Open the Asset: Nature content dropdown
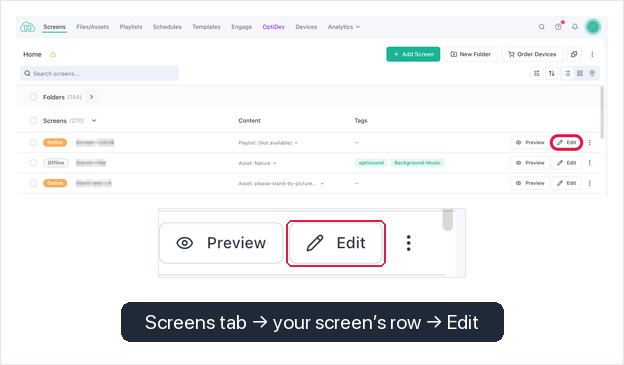Image resolution: width=624 pixels, height=365 pixels. coord(257,163)
